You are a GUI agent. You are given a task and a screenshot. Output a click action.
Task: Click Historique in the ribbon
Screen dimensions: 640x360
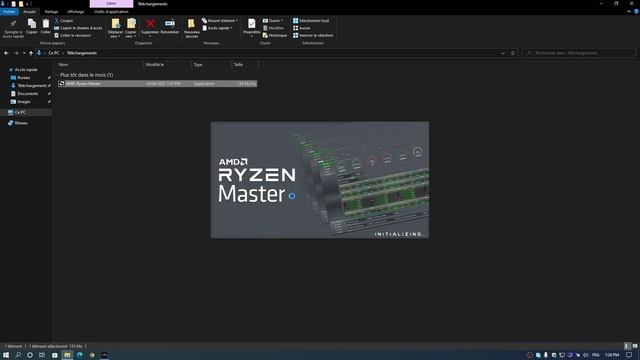275,35
